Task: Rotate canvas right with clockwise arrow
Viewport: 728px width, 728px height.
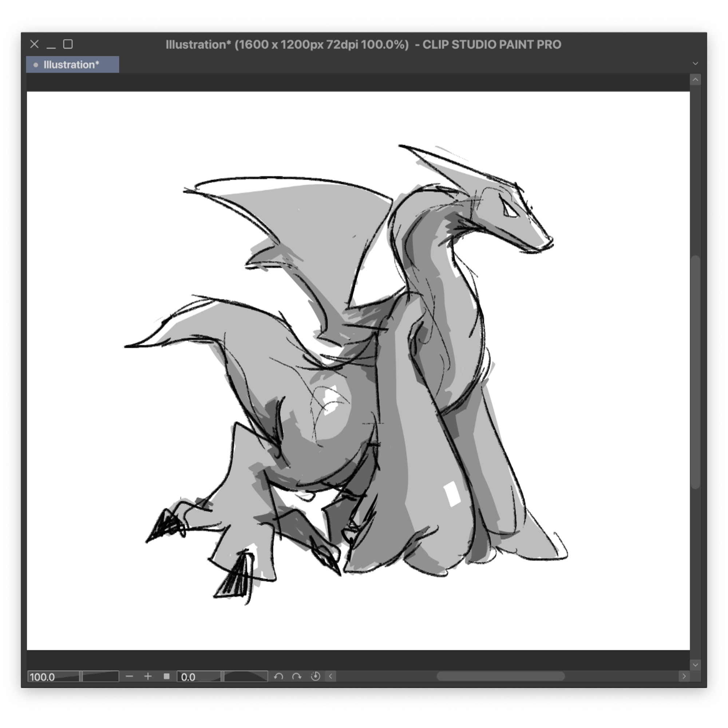Action: click(x=297, y=676)
